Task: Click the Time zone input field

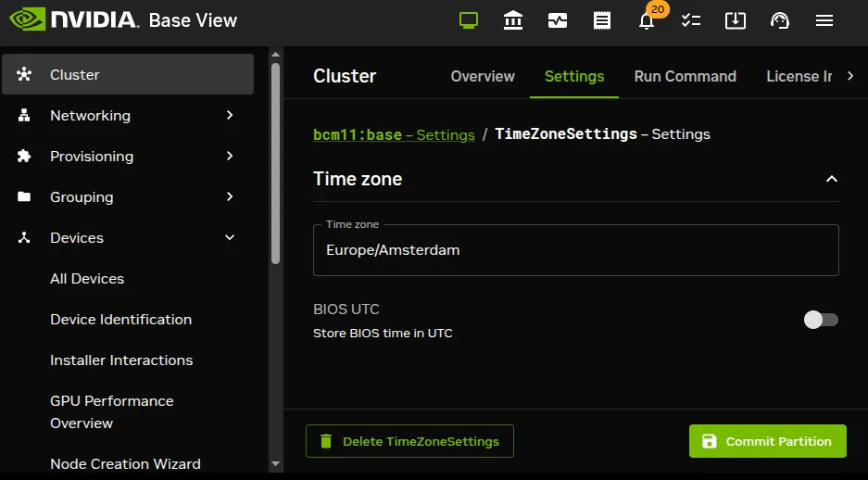Action: click(x=575, y=249)
